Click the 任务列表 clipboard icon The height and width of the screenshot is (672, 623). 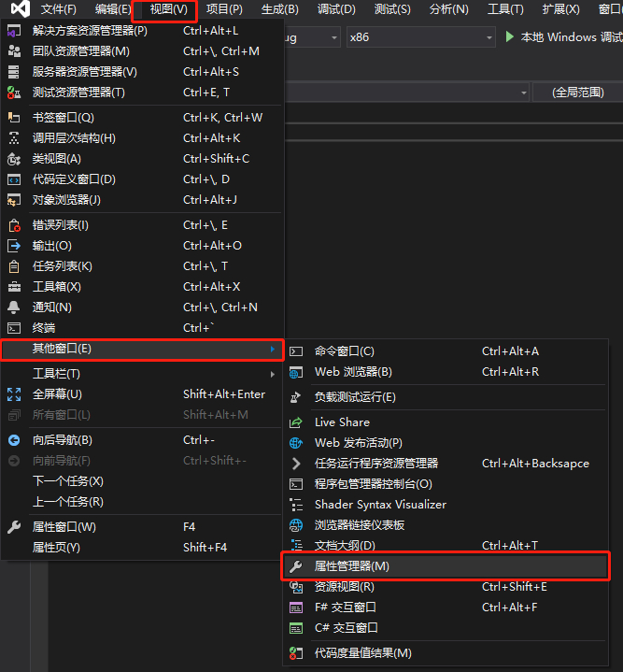click(x=14, y=266)
